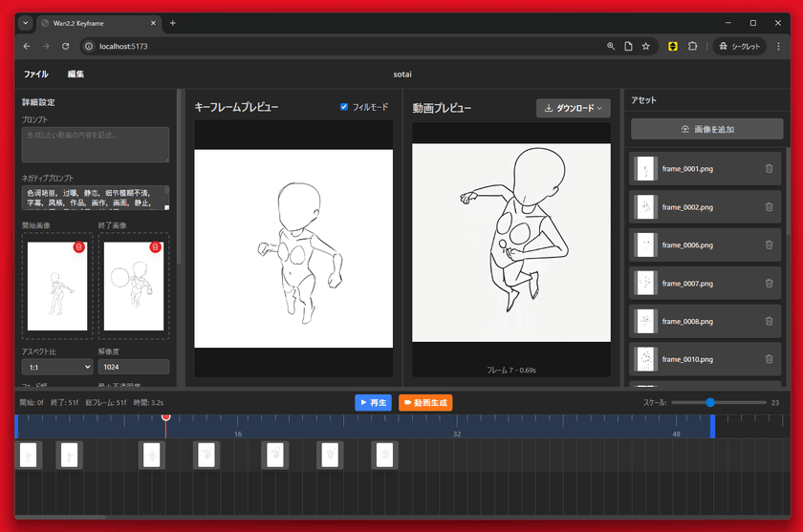
Task: Click the プロンプト text field
Action: click(95, 144)
